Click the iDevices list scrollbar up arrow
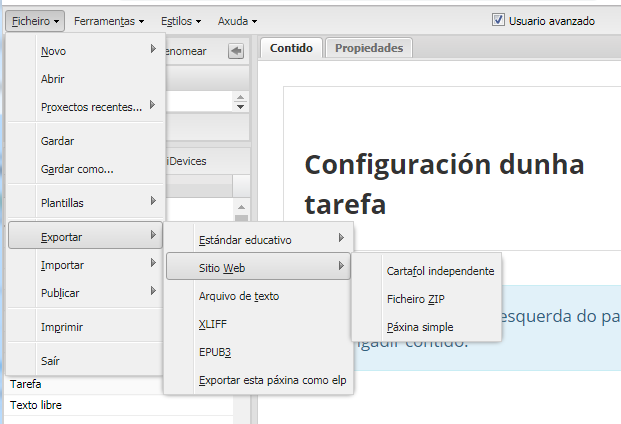Image resolution: width=621 pixels, height=424 pixels. tap(242, 207)
